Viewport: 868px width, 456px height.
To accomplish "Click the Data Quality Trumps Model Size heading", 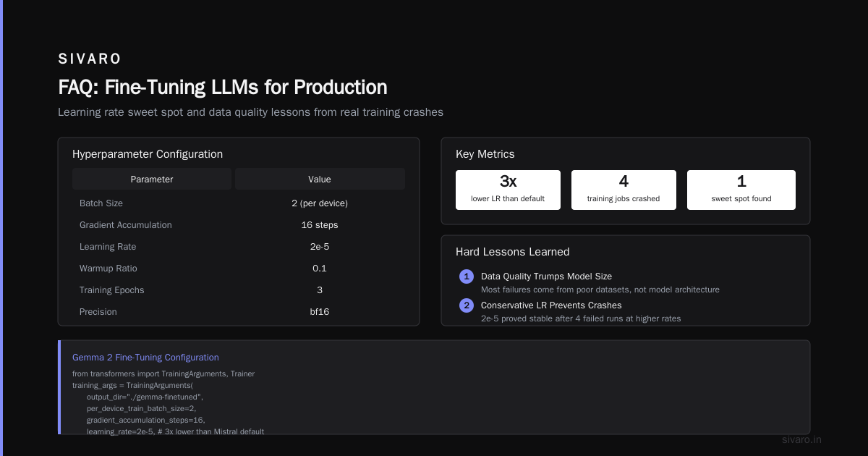I will (546, 276).
